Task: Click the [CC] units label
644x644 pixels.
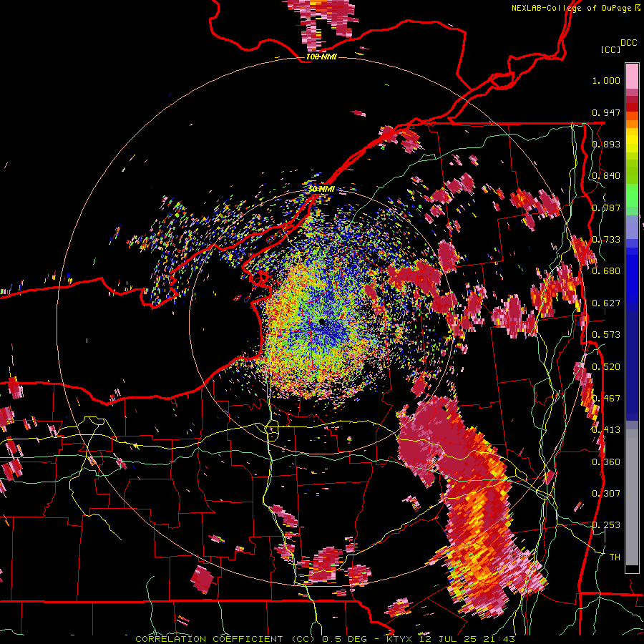Action: [611, 49]
